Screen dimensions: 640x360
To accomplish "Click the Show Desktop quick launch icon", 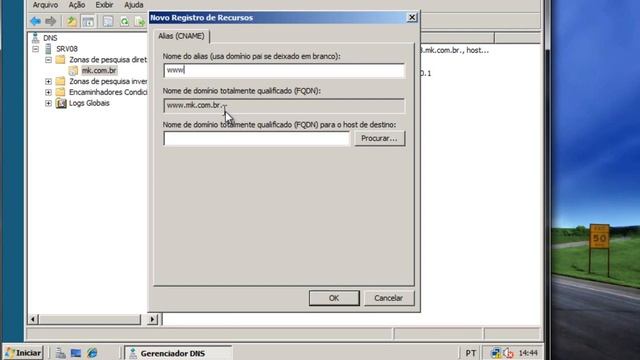I will point(76,353).
